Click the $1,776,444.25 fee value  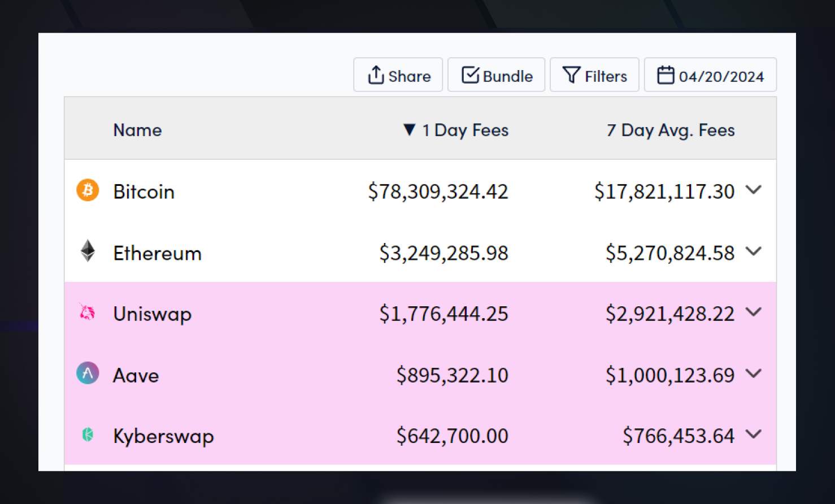pos(443,314)
